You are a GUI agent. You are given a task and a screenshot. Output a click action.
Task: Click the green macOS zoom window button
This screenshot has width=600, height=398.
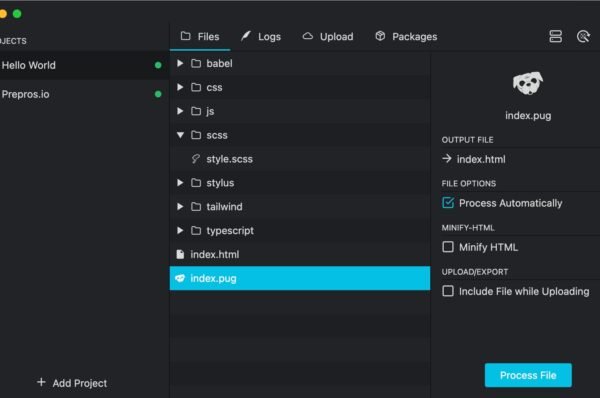pos(17,14)
